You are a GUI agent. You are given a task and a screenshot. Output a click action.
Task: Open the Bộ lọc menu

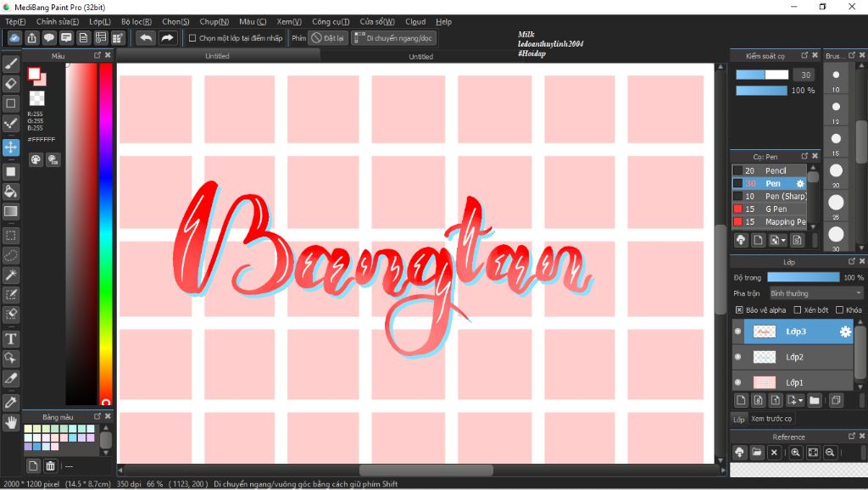pyautogui.click(x=136, y=21)
